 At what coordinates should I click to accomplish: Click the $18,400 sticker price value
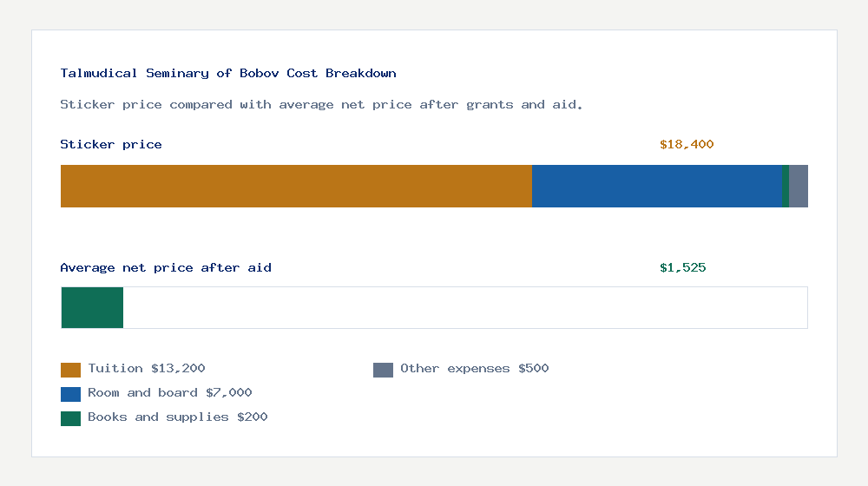687,144
